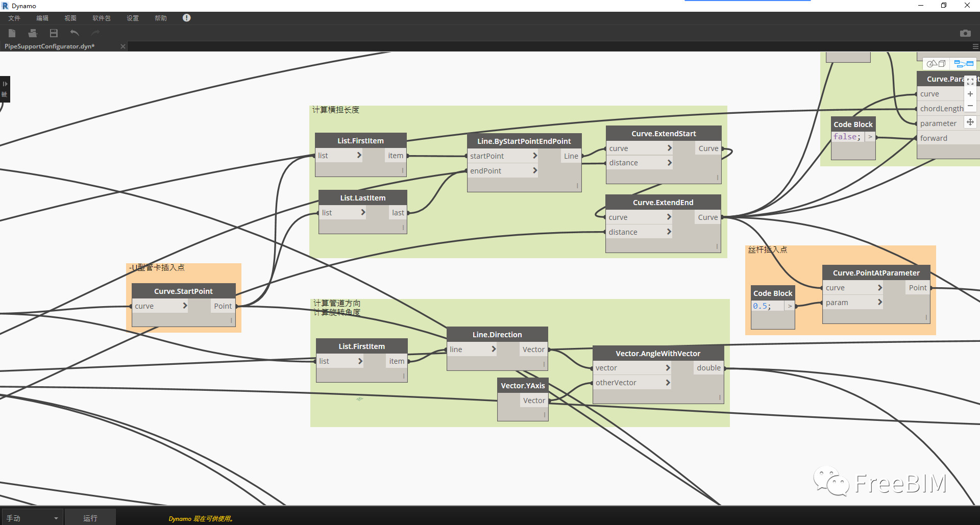The height and width of the screenshot is (525, 980).
Task: Switch to 3D geometry preview navigation
Action: pyautogui.click(x=936, y=64)
